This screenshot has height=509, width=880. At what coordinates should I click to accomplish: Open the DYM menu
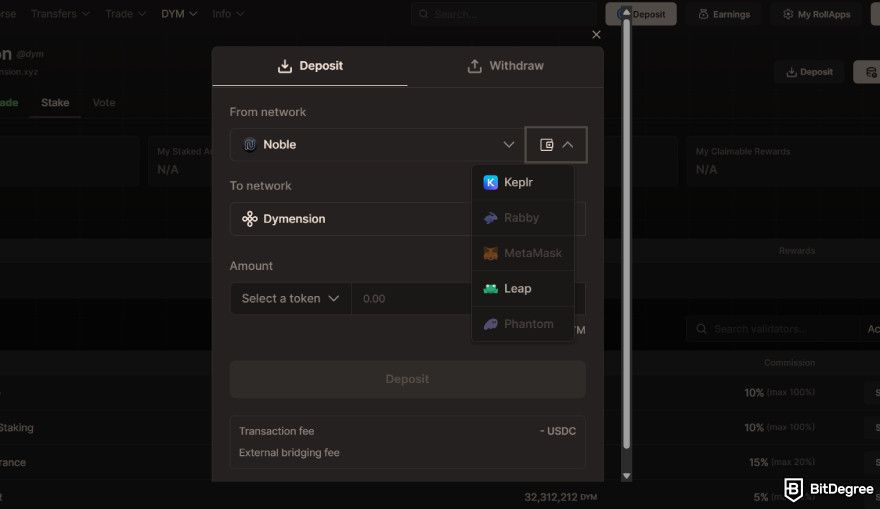179,13
